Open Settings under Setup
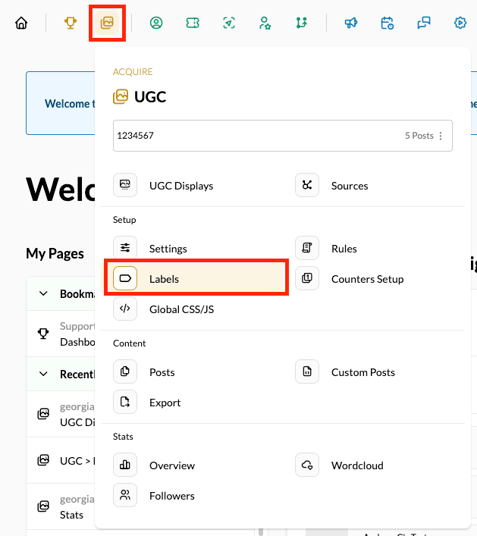 click(168, 249)
